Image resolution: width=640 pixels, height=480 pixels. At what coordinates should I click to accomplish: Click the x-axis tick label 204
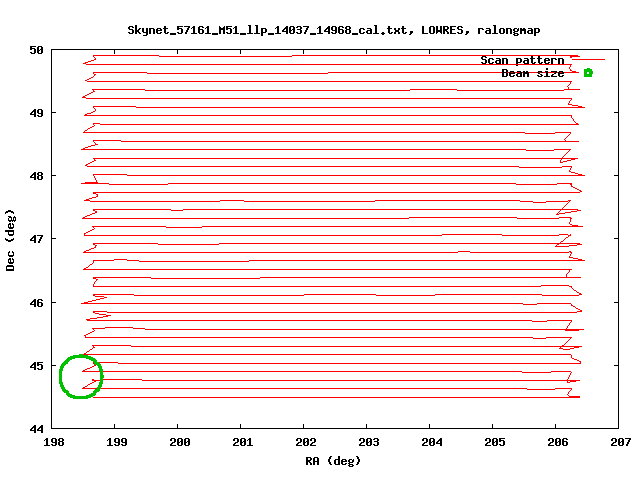432,442
